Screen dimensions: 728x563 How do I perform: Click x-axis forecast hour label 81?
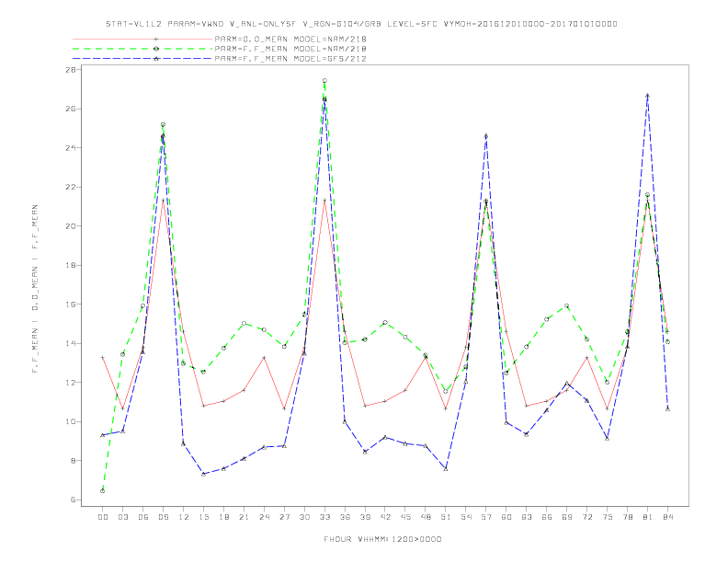pos(647,517)
